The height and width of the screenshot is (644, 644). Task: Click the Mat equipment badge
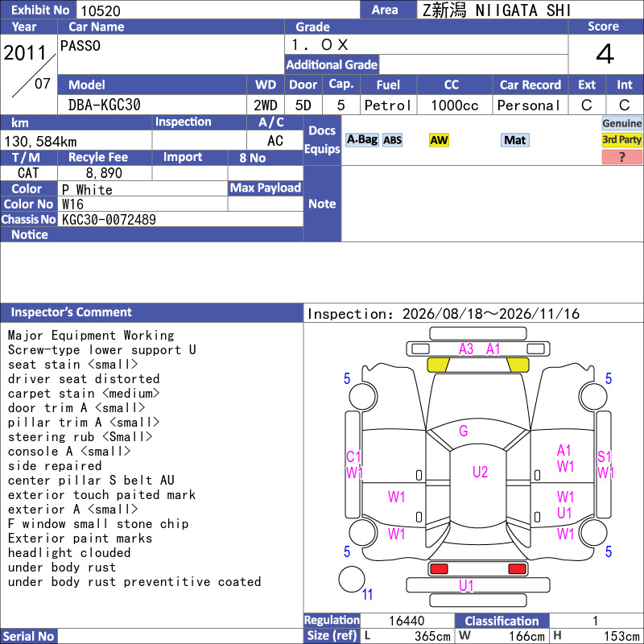(x=515, y=140)
